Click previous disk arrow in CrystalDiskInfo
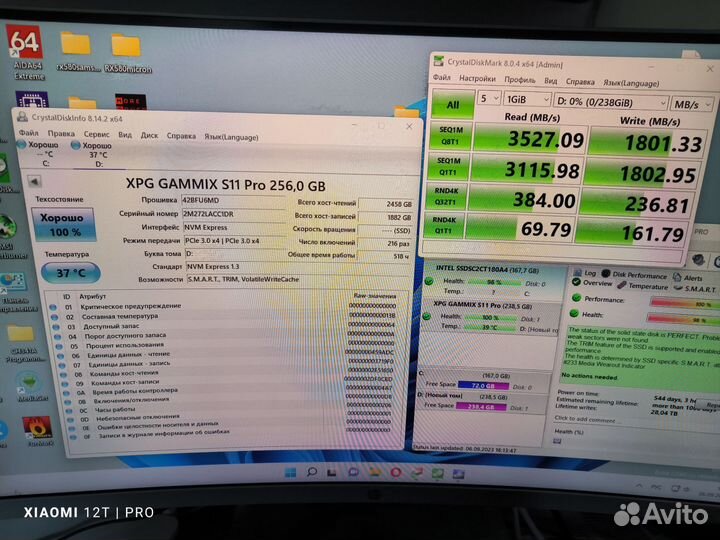 tap(34, 181)
